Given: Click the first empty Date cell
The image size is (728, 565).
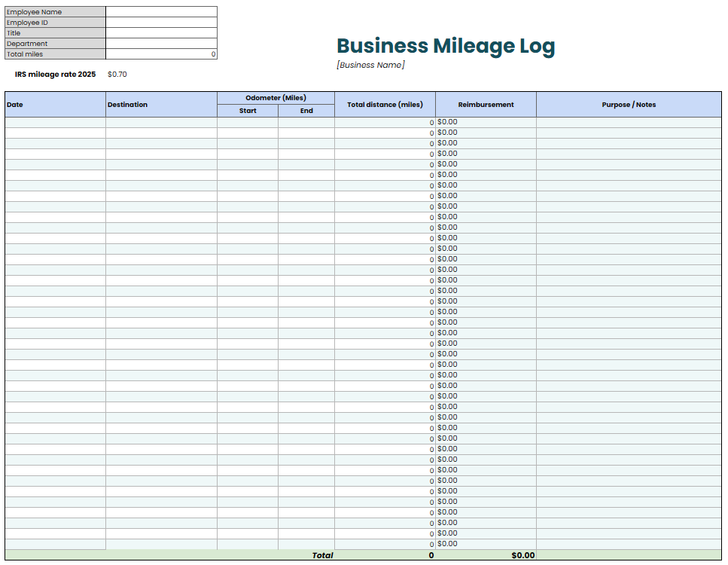Looking at the screenshot, I should pyautogui.click(x=53, y=121).
